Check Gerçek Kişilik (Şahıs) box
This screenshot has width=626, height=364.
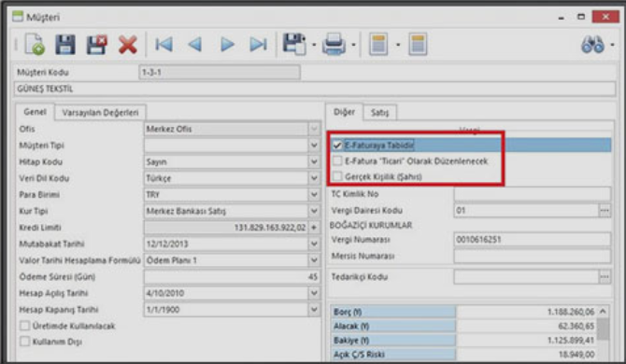click(337, 176)
